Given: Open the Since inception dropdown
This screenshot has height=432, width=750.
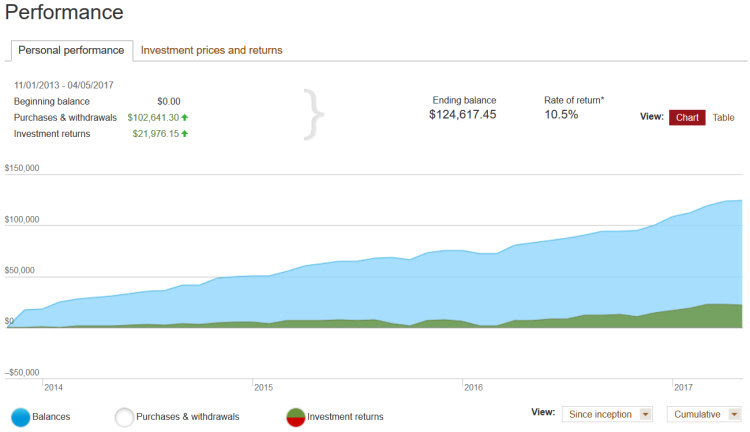Looking at the screenshot, I should click(x=607, y=414).
